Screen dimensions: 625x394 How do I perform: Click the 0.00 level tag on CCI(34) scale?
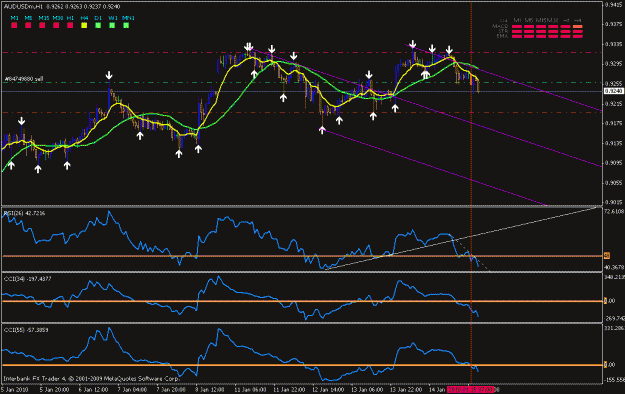[610, 301]
